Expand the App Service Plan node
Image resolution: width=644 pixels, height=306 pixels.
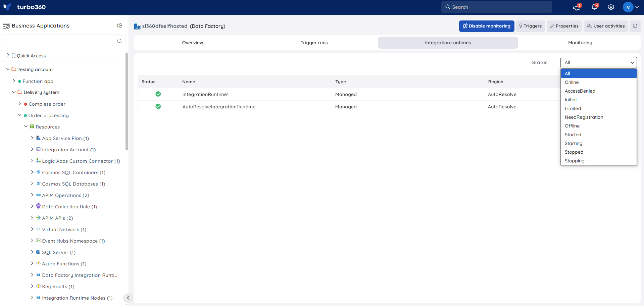(32, 138)
